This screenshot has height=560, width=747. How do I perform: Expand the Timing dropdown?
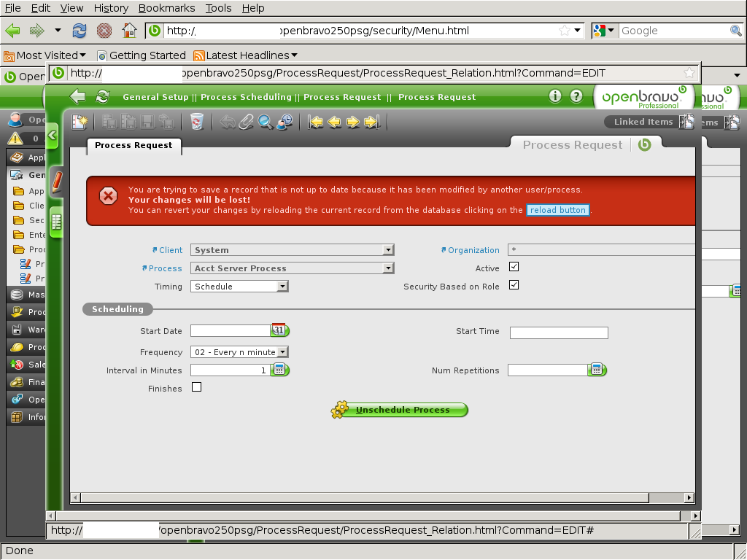pos(282,287)
